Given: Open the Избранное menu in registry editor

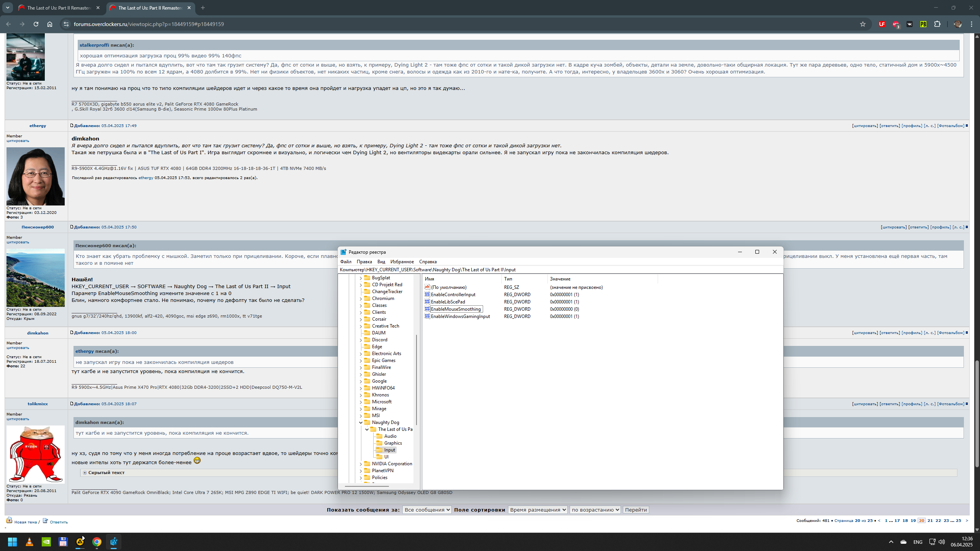Looking at the screenshot, I should coord(402,262).
